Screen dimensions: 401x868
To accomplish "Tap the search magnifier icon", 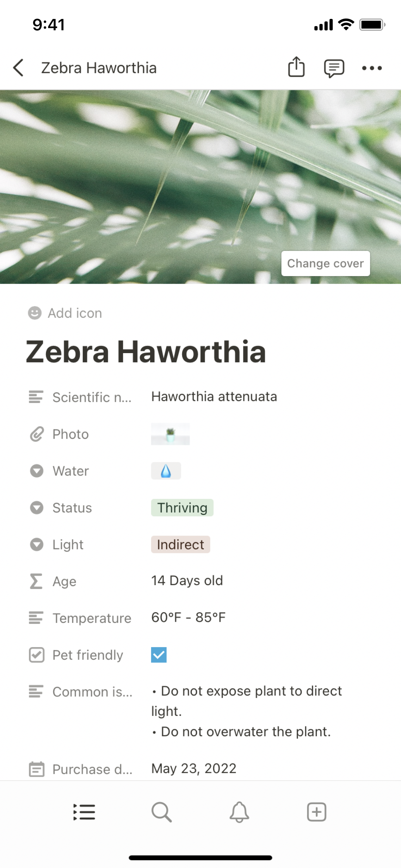I will click(x=161, y=812).
